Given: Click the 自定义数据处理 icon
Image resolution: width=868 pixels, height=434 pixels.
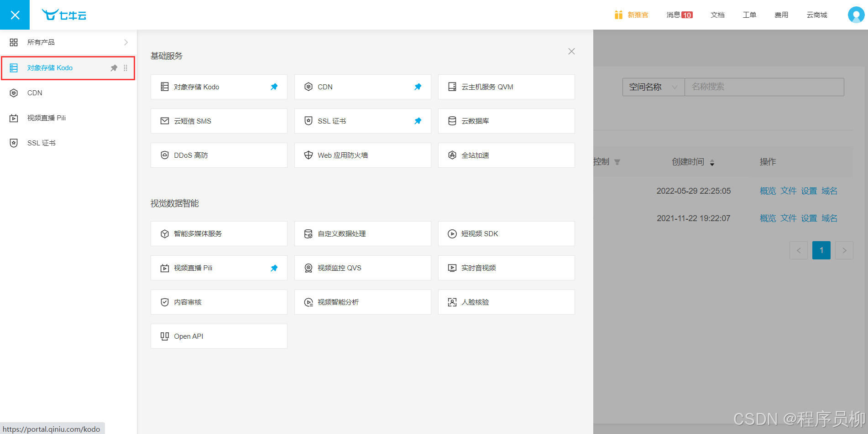Looking at the screenshot, I should pos(309,234).
